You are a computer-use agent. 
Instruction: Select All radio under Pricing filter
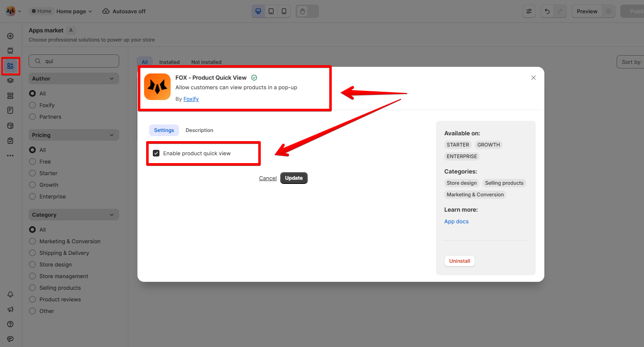pos(32,150)
